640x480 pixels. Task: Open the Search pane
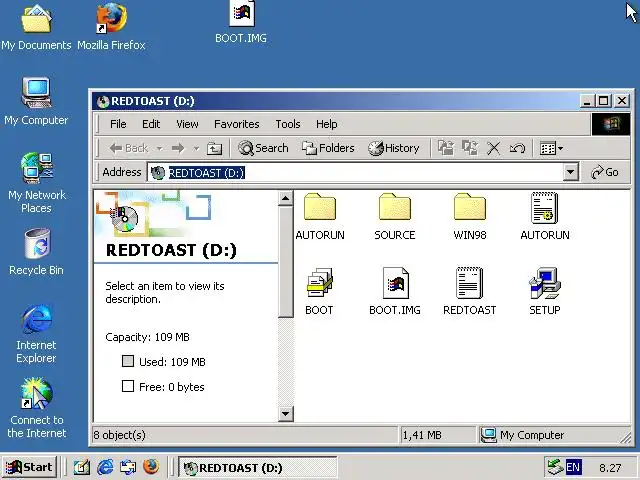point(263,148)
